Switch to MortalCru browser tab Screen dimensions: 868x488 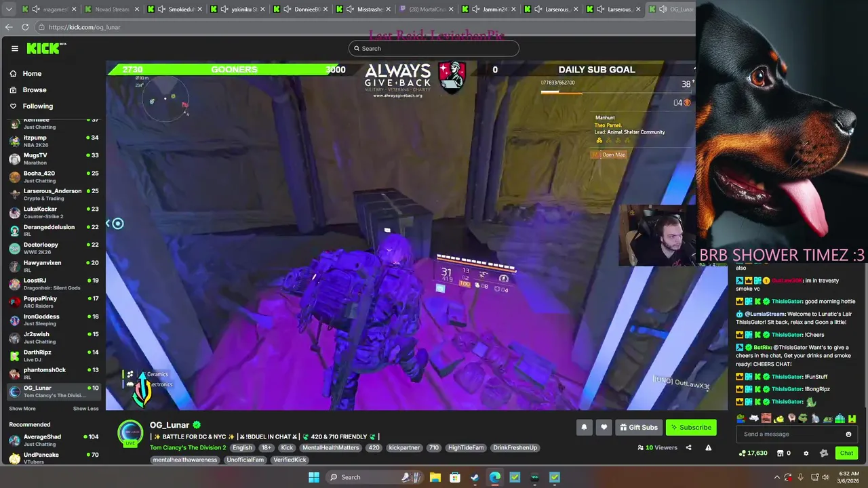(426, 9)
